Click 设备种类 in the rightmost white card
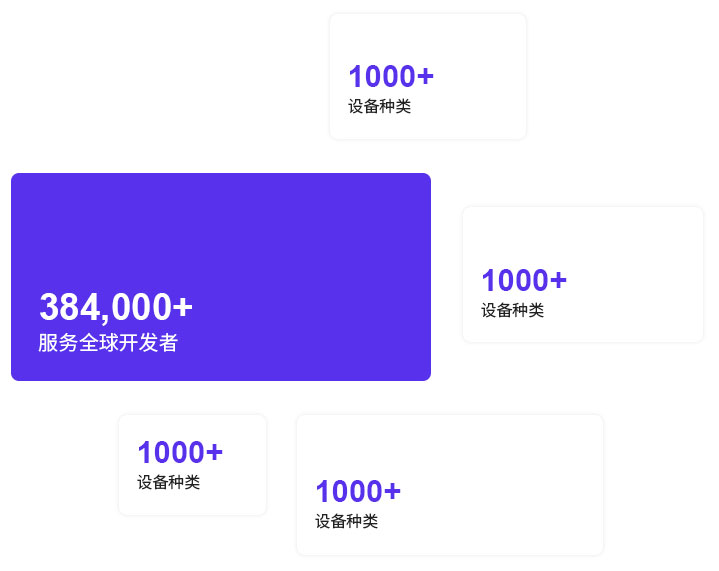 tap(512, 310)
